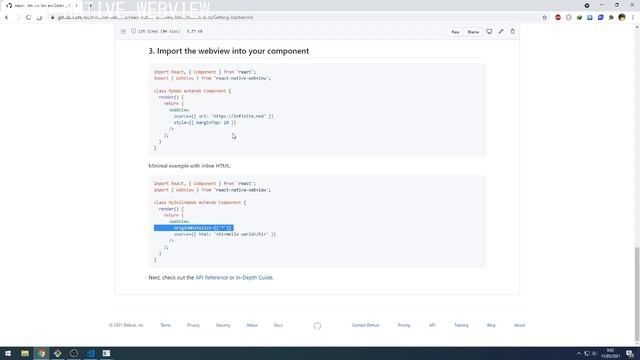640x360 pixels.
Task: Switch to Chrome in the taskbar
Action: point(41,353)
